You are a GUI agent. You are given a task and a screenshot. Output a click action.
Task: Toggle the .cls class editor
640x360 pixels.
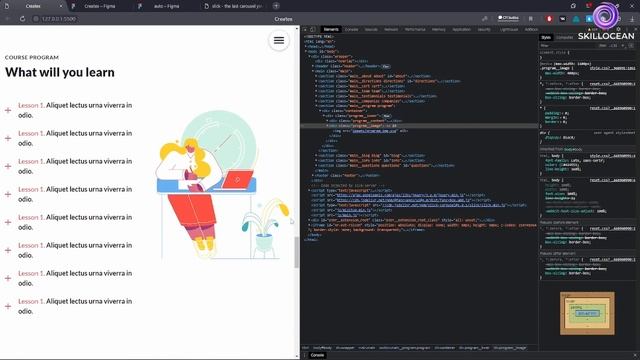click(x=613, y=46)
